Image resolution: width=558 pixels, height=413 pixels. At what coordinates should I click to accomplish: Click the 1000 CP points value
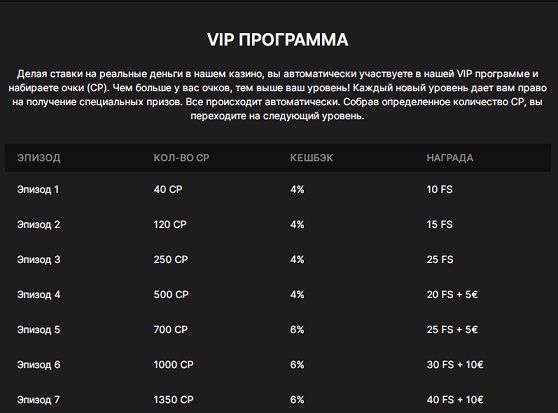[173, 365]
